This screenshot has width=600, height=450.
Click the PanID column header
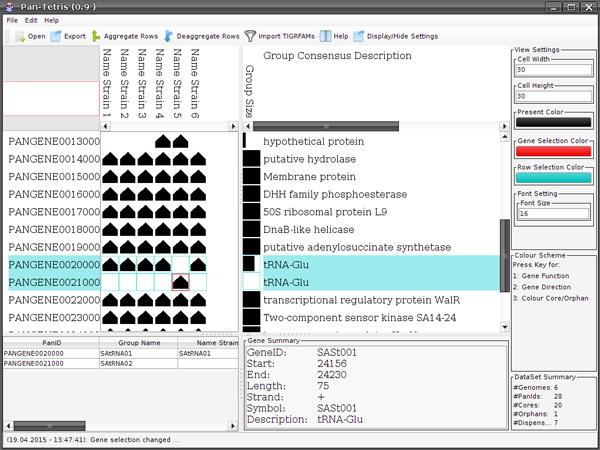coord(51,343)
